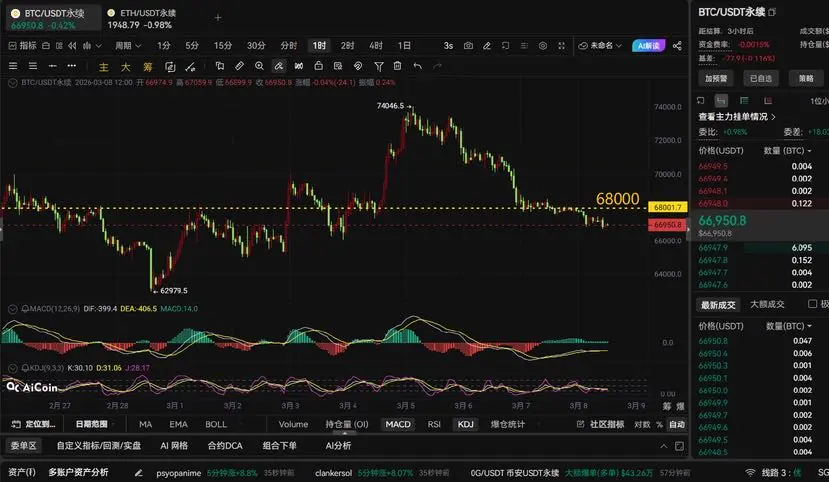Enable the EMA overlay

pos(178,424)
